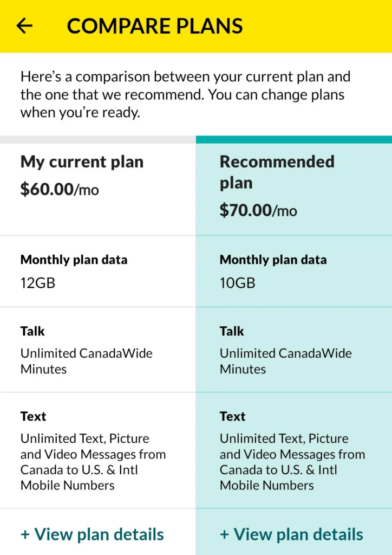392x555 pixels.
Task: Select the My current plan header
Action: 82,162
